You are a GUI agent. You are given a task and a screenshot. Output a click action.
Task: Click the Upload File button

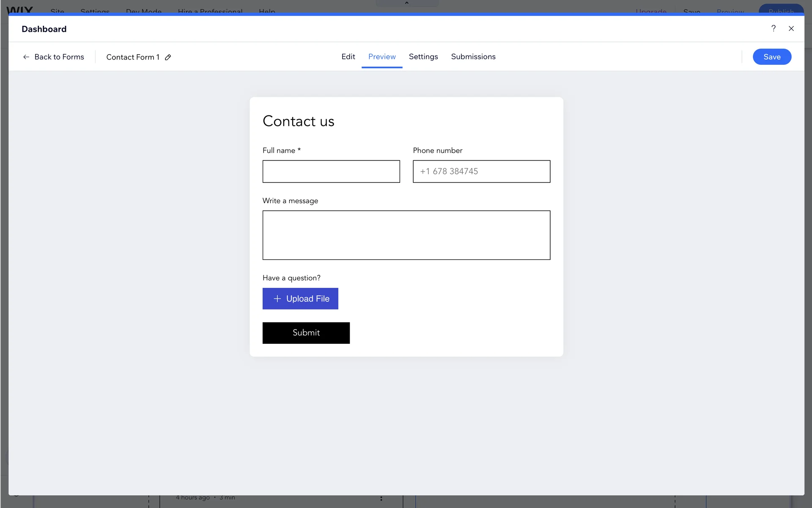(307, 299)
